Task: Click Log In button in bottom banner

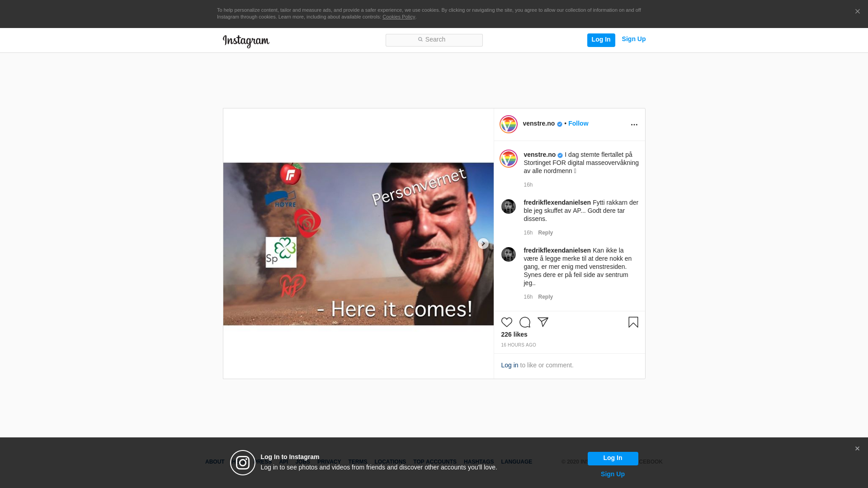Action: point(613,458)
